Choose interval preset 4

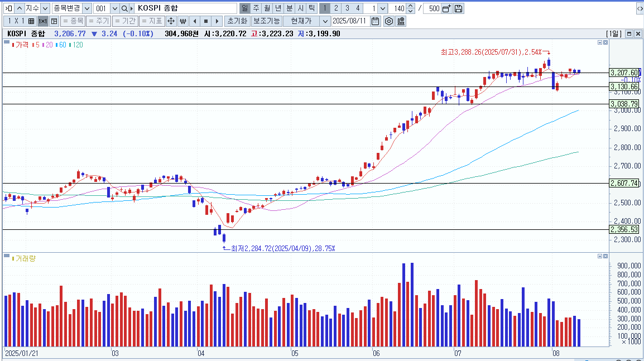[x=358, y=8]
